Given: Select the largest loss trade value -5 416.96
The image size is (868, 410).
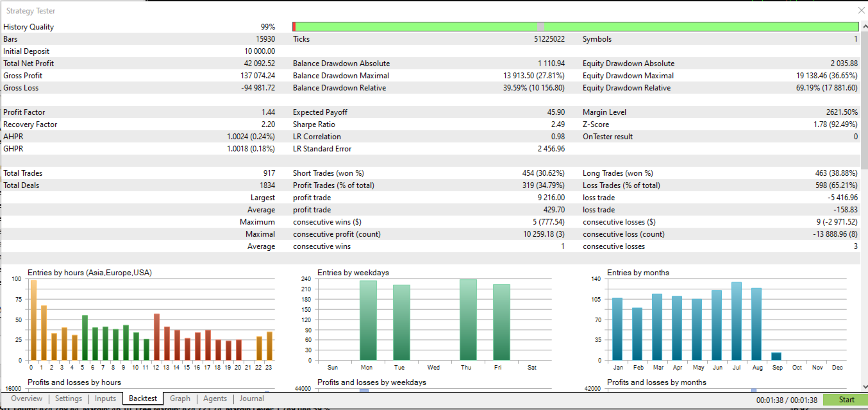Looking at the screenshot, I should (x=843, y=198).
